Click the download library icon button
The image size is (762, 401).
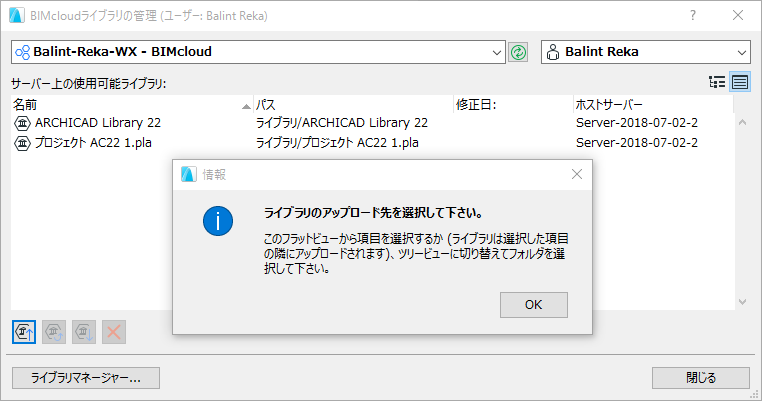coord(84,332)
